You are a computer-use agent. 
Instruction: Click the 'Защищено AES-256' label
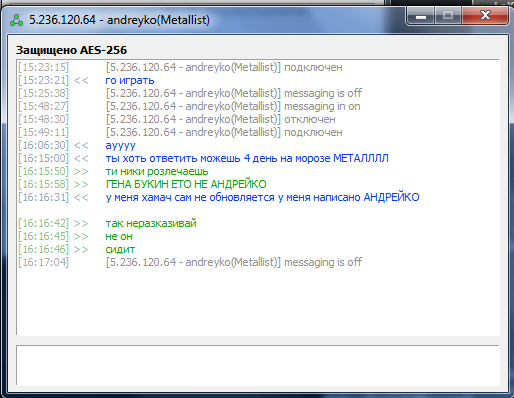[x=71, y=50]
